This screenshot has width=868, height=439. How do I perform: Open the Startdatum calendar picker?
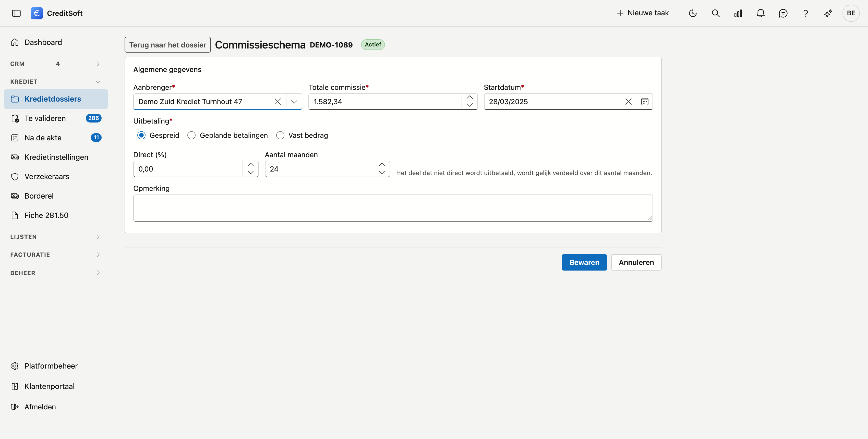(645, 102)
